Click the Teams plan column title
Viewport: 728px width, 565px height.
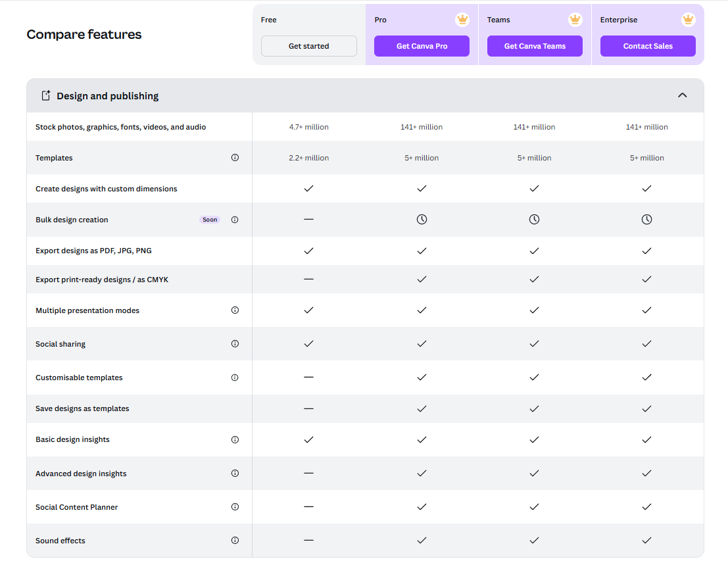[x=498, y=20]
